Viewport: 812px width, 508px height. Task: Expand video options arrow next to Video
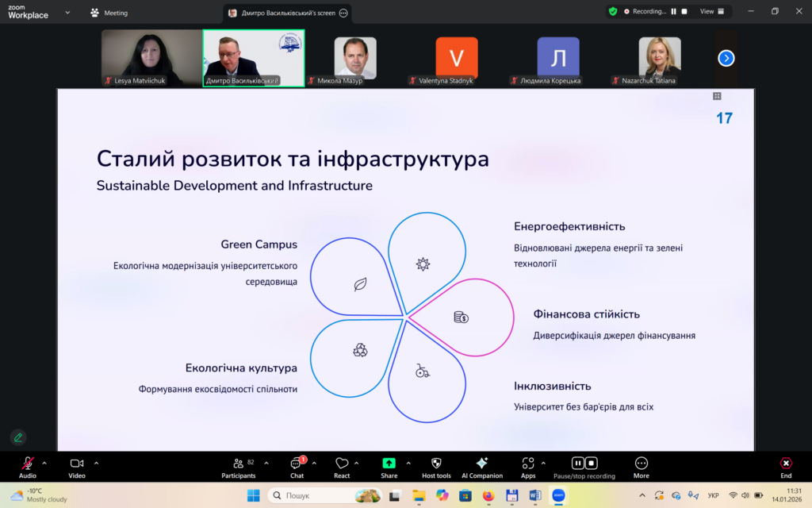(96, 463)
